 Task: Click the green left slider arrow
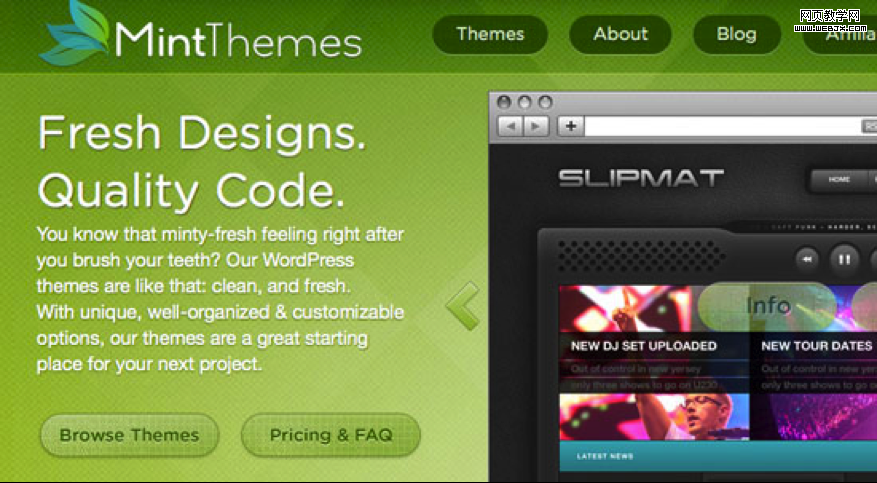[463, 305]
